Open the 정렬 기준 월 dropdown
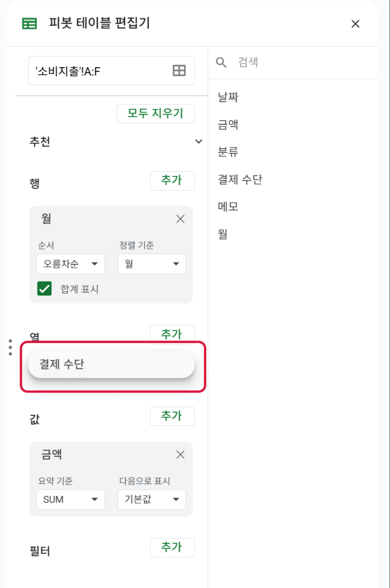Screen dimensions: 390x588 pos(152,264)
